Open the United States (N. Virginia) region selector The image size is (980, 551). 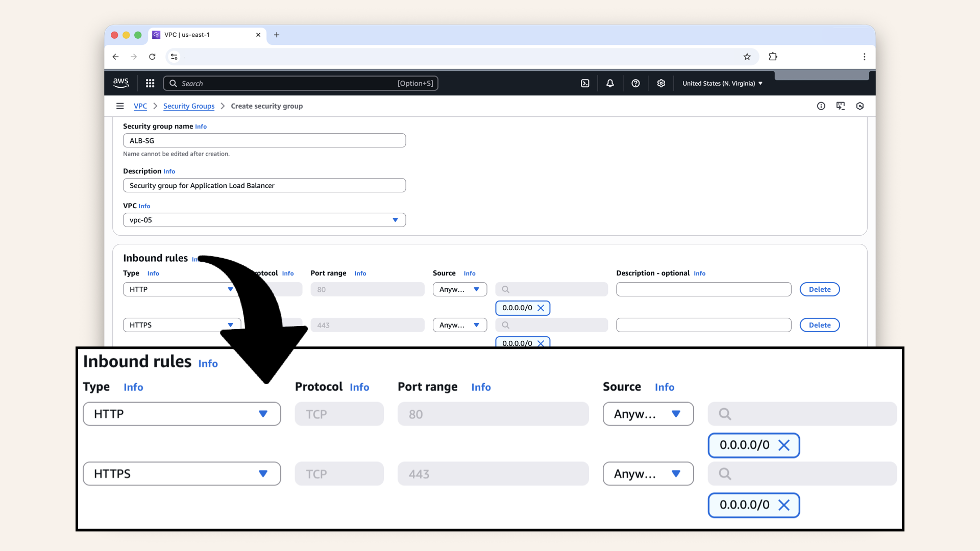coord(722,83)
